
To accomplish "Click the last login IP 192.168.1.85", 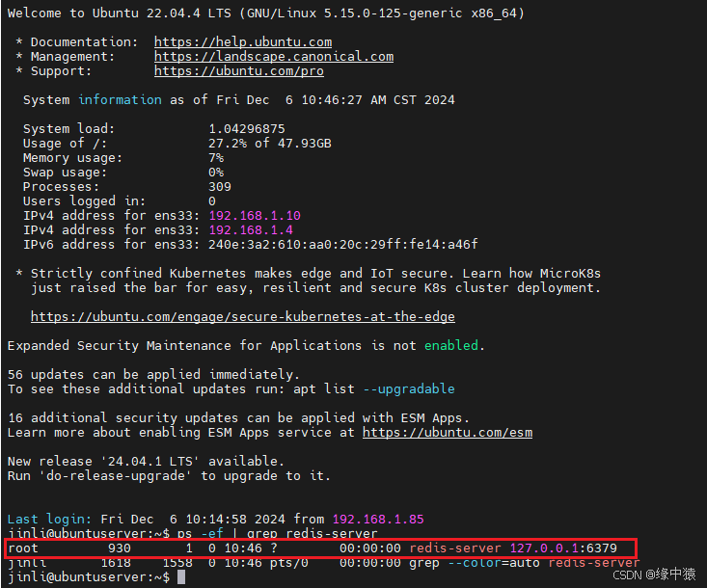I will [x=378, y=519].
